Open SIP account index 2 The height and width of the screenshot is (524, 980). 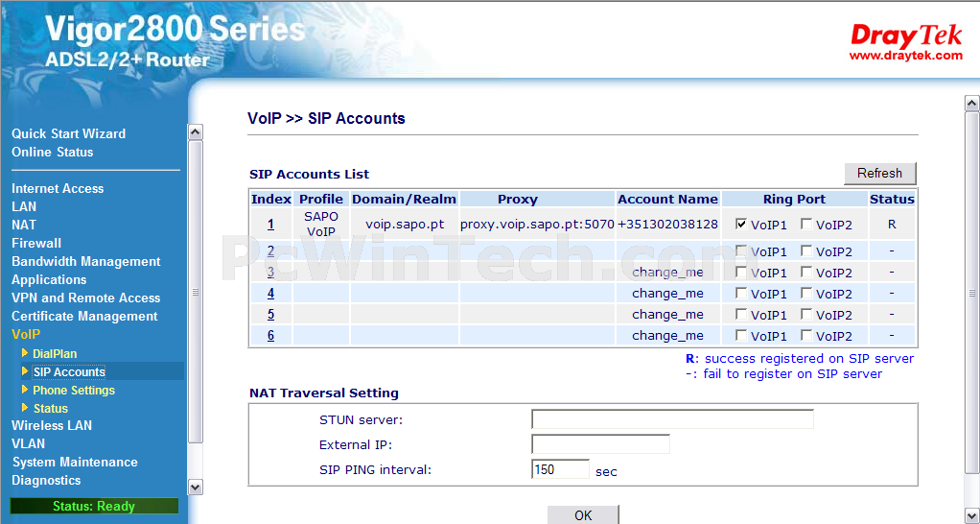[270, 250]
